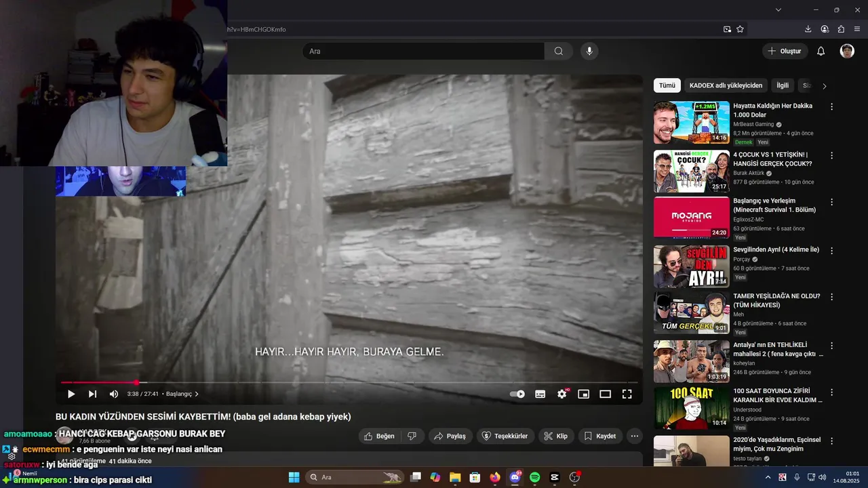
Task: Open the video settings gear
Action: 562,394
